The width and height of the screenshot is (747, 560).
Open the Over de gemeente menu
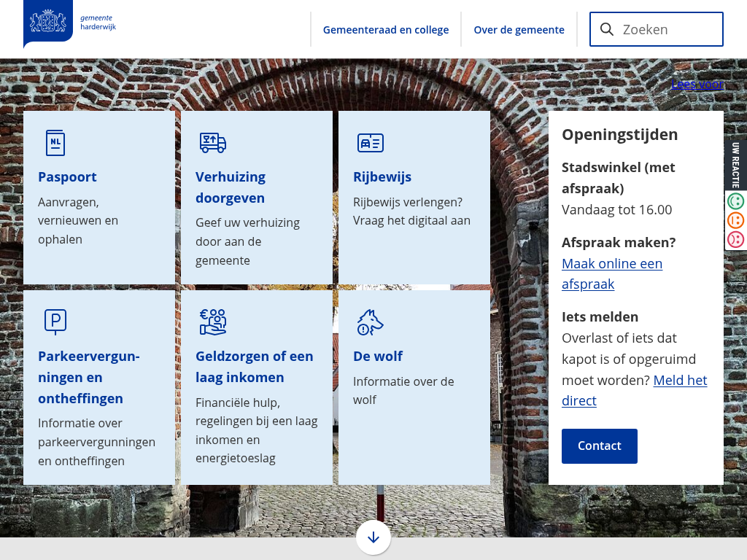tap(519, 30)
